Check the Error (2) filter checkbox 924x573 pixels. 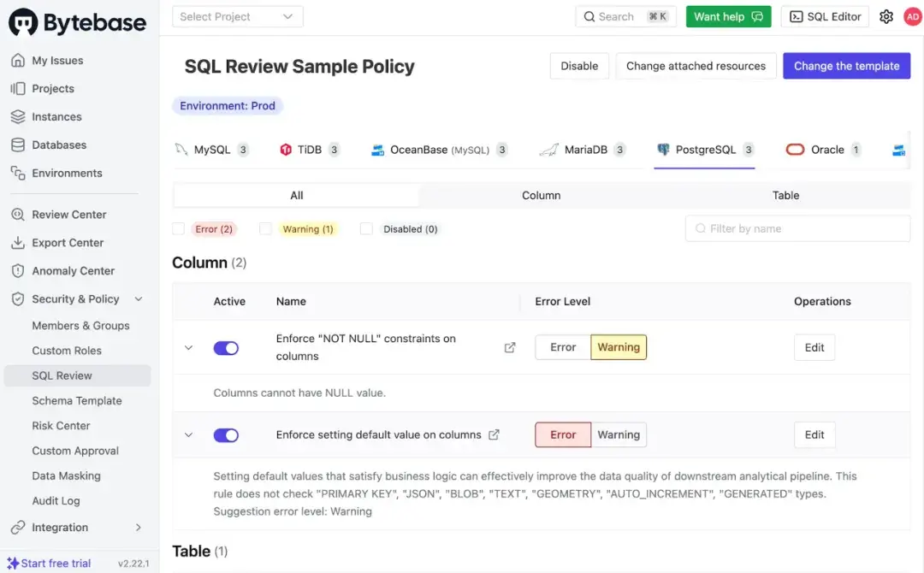[179, 228]
